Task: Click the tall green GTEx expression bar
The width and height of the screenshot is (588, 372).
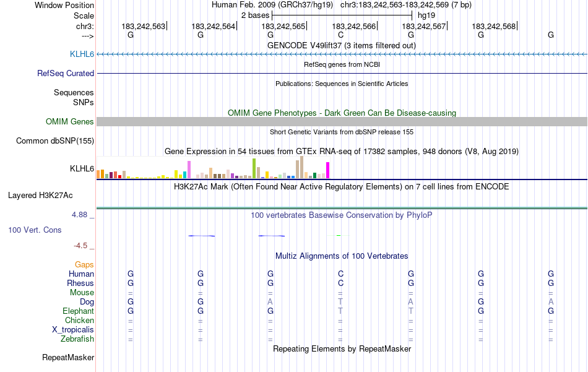Action: point(254,168)
